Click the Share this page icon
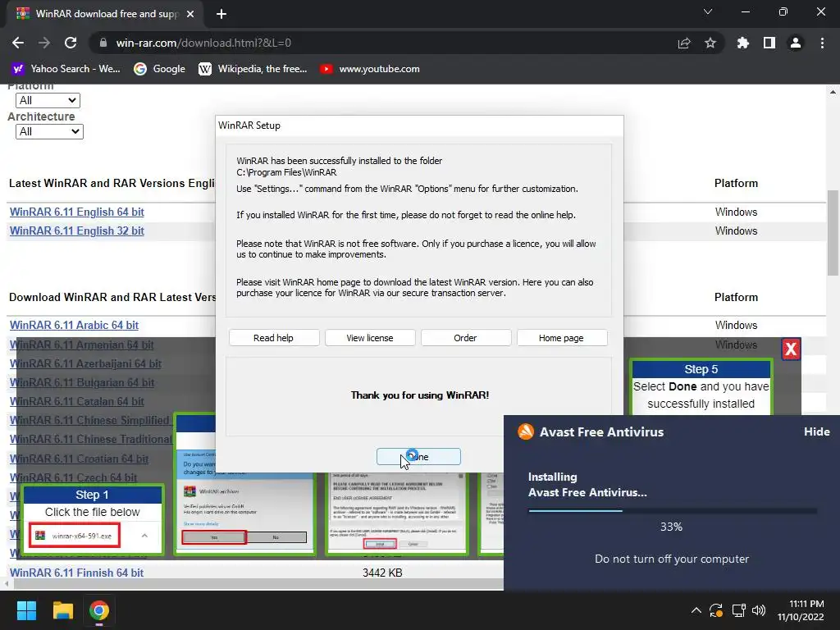Viewport: 840px width, 630px height. click(x=684, y=43)
